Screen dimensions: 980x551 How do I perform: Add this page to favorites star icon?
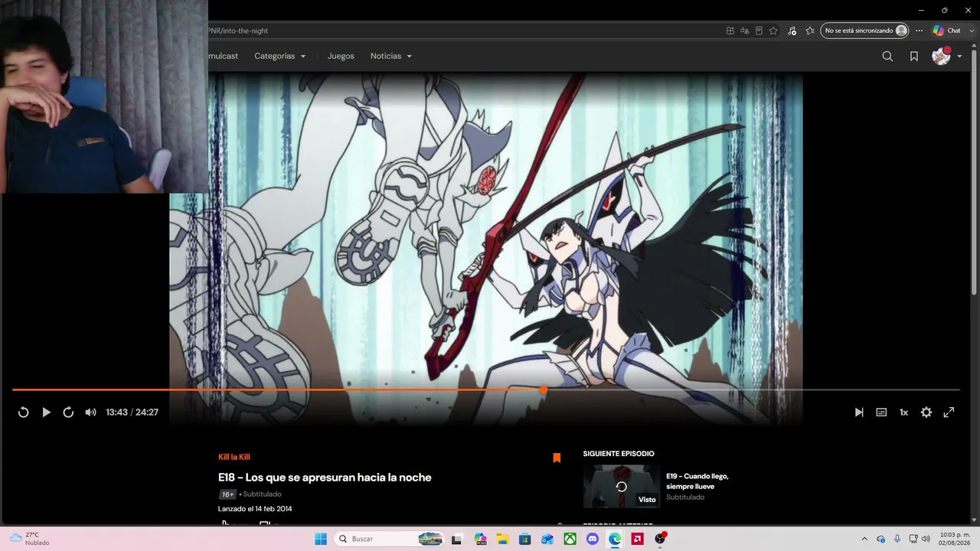coord(773,31)
